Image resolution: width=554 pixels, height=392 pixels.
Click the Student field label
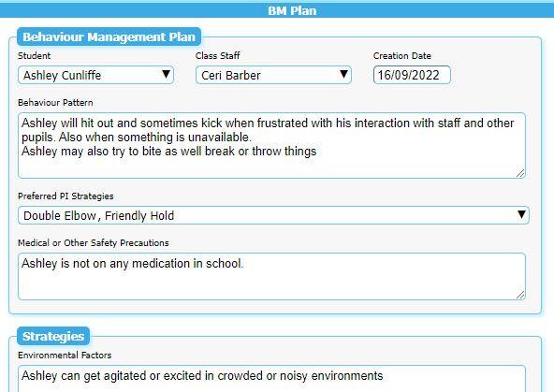35,56
